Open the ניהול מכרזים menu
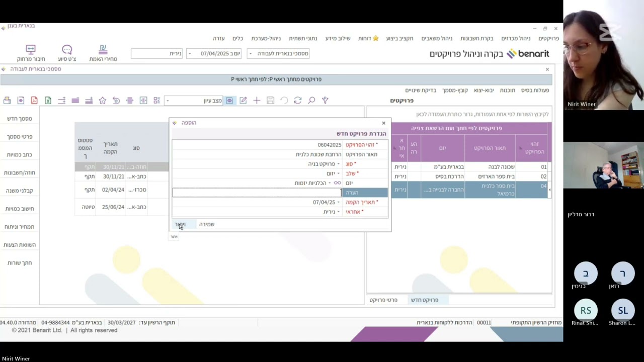 coord(516,38)
